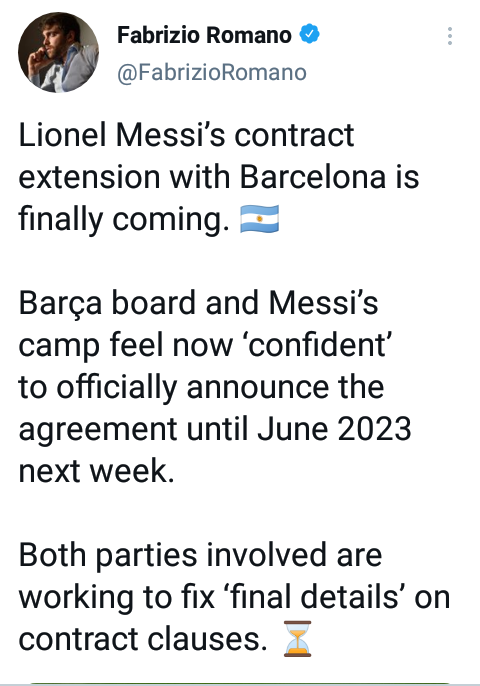The image size is (480, 686).
Task: Click the hourglass emoji at tweet end
Action: click(x=298, y=639)
